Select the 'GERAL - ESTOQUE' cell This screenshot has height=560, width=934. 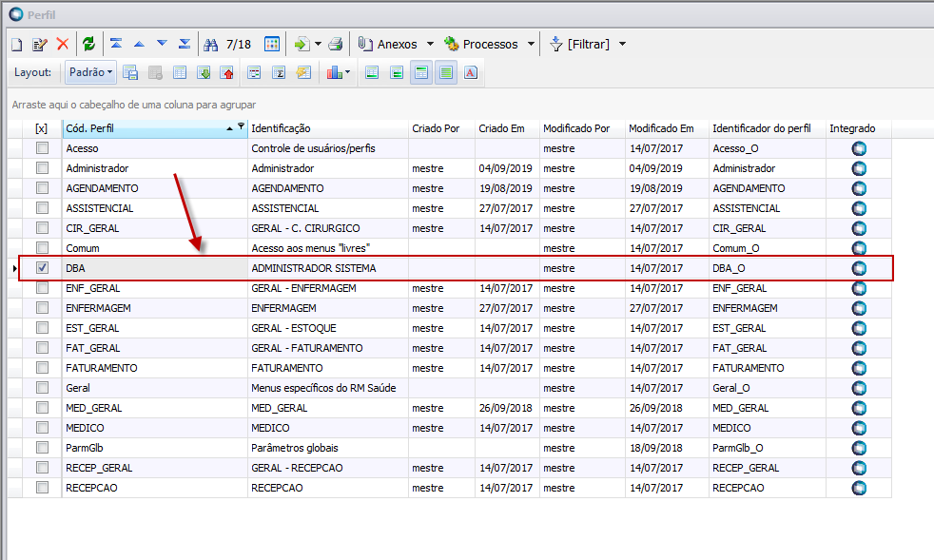point(328,328)
